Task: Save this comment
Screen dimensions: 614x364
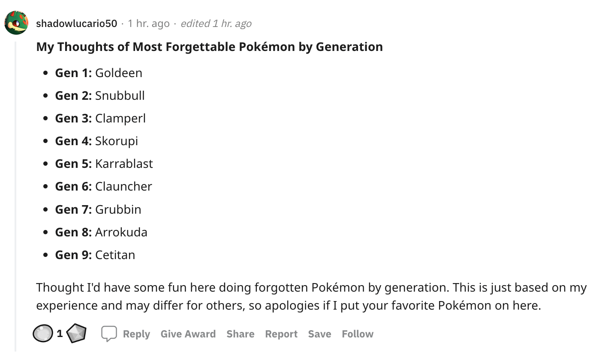Action: coord(319,334)
